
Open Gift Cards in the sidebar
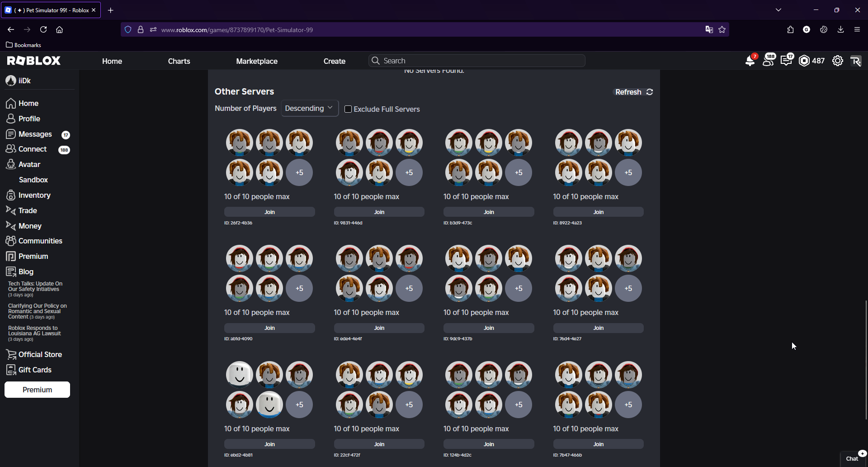point(29,370)
